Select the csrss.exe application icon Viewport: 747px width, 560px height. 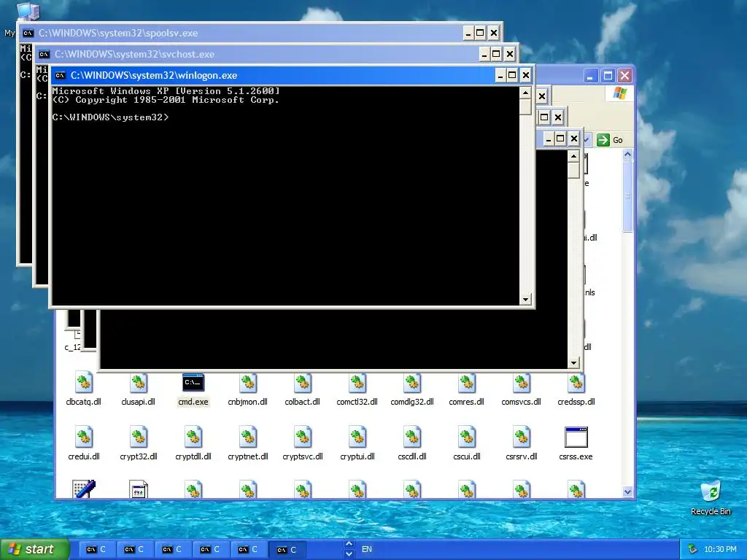(576, 437)
